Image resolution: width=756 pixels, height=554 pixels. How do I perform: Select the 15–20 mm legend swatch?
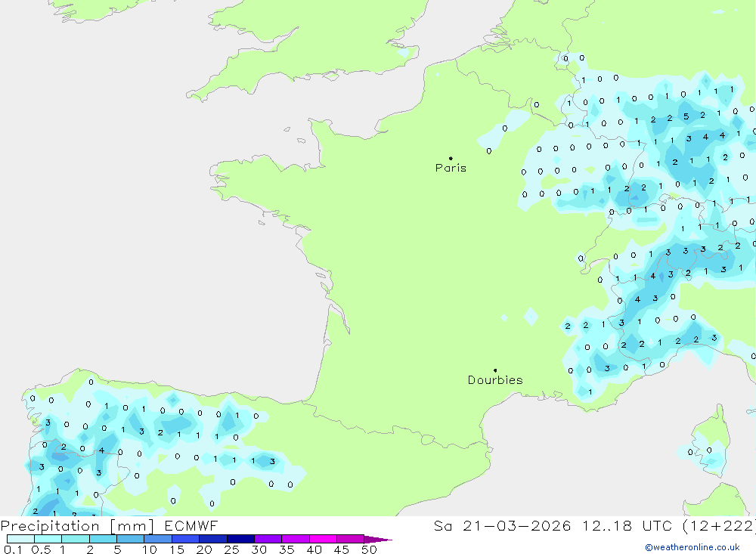(x=186, y=539)
